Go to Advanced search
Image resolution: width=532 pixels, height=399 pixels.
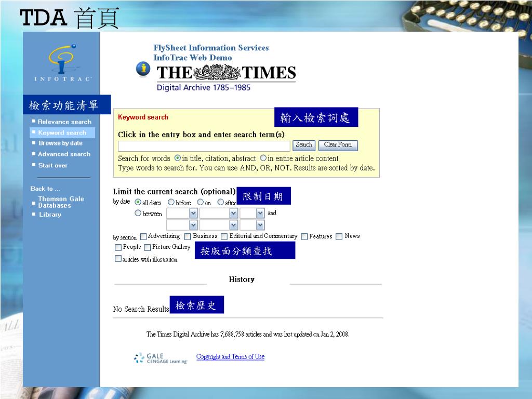click(x=64, y=154)
